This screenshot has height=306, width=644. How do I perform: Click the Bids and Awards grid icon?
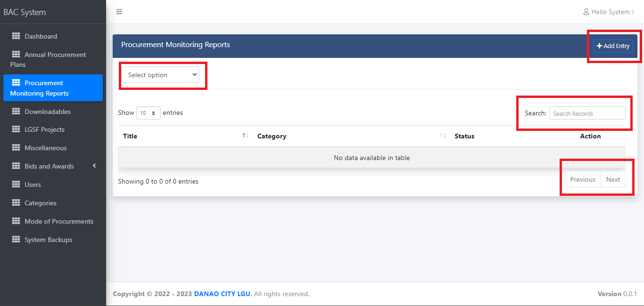[x=16, y=166]
